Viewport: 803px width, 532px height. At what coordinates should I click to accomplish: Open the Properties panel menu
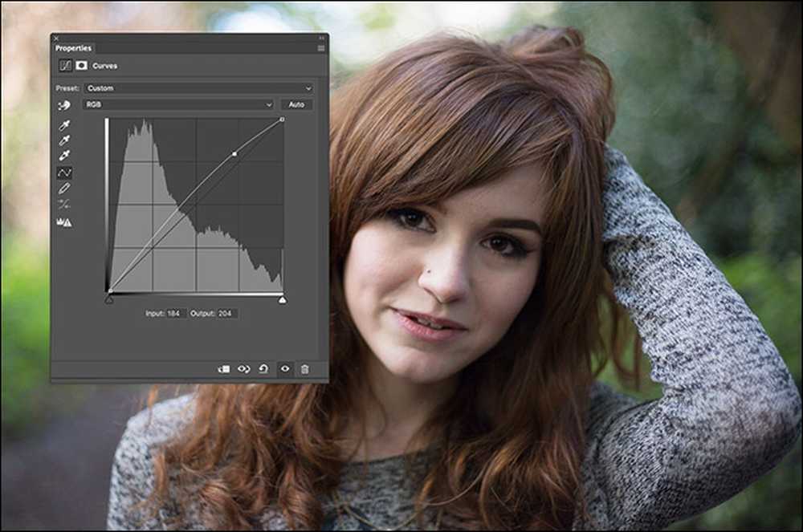(x=321, y=48)
